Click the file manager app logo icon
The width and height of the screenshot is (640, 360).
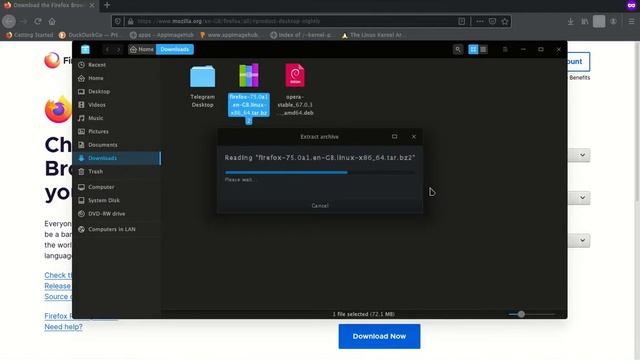85,49
